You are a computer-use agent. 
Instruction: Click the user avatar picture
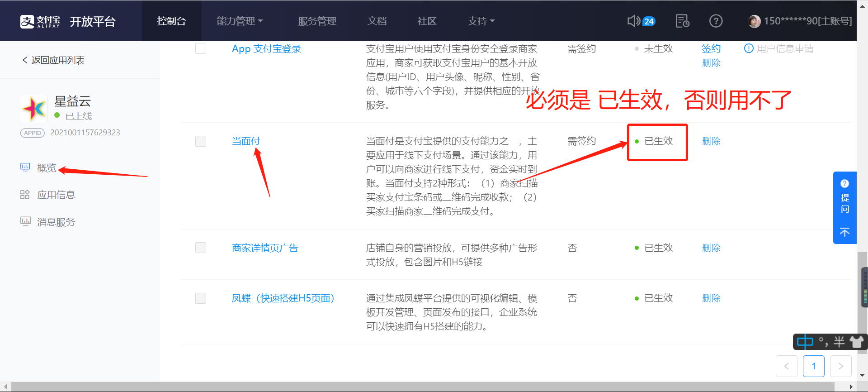click(x=754, y=21)
